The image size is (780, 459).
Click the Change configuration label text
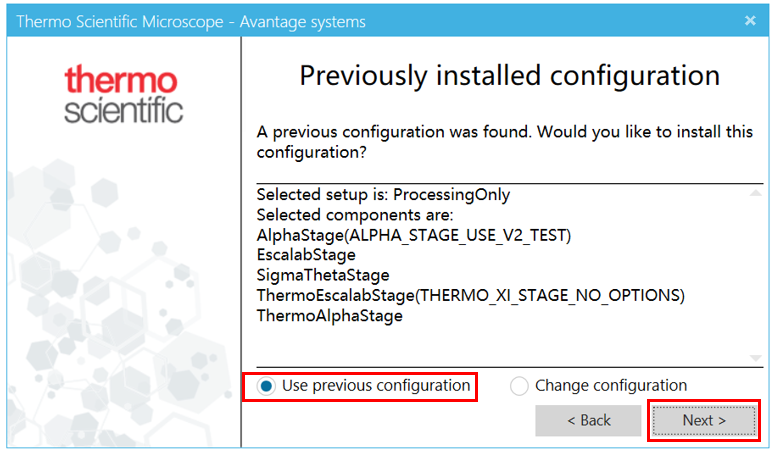click(611, 385)
